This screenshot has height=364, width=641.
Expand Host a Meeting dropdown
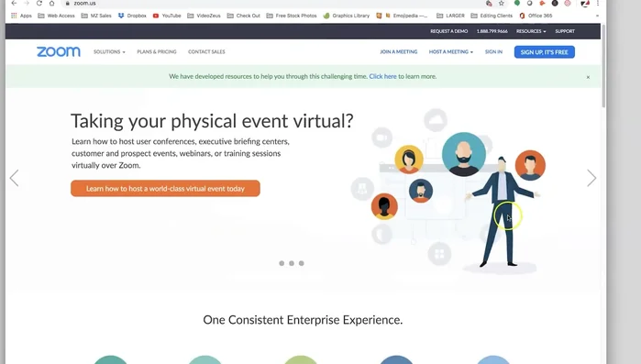click(451, 52)
